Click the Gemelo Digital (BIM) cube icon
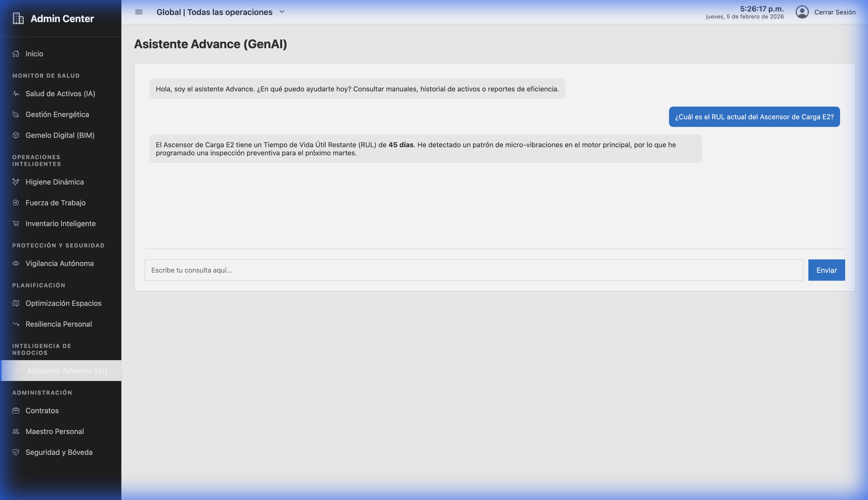 [16, 135]
